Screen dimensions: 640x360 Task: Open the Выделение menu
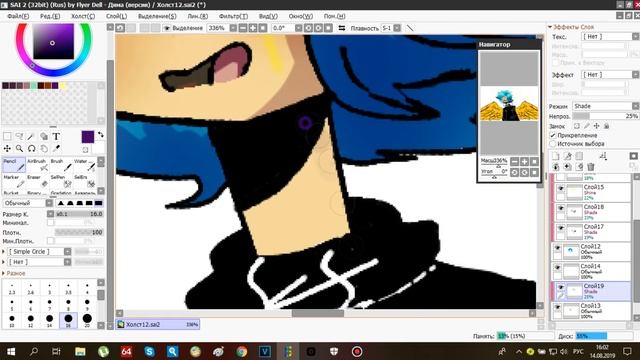pos(157,16)
